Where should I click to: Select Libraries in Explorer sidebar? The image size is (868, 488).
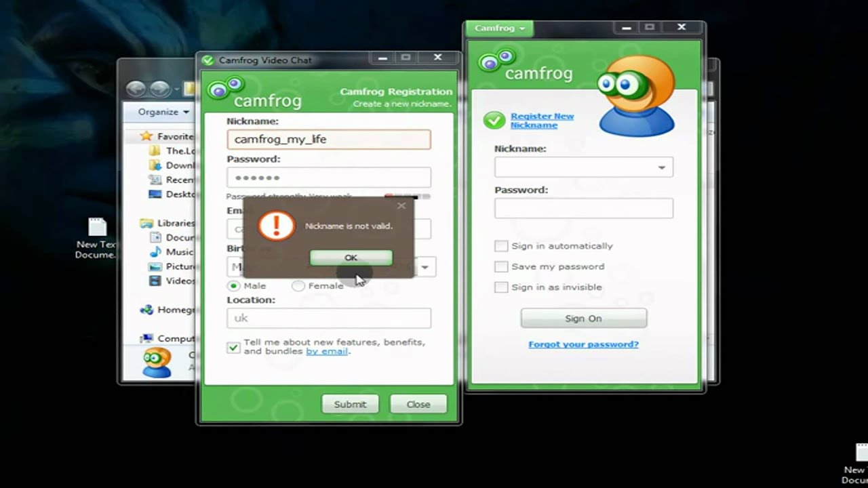[x=167, y=223]
